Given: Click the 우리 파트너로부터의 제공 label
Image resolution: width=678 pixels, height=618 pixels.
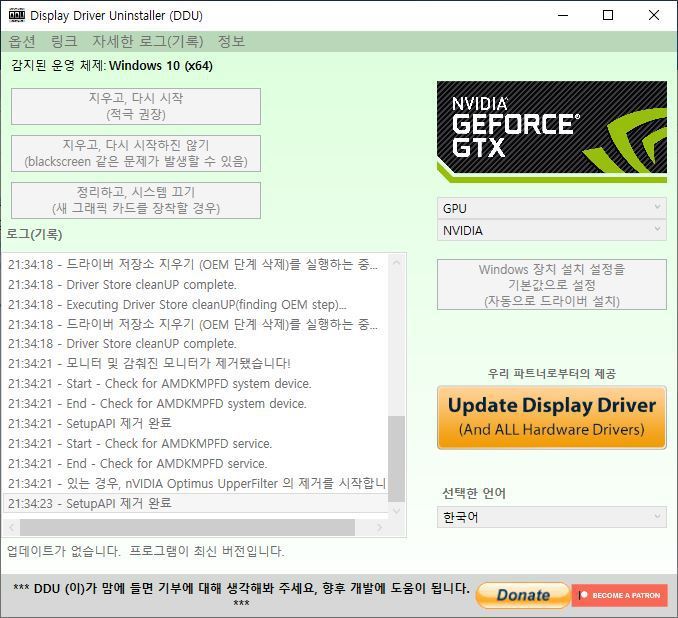Looking at the screenshot, I should 552,373.
